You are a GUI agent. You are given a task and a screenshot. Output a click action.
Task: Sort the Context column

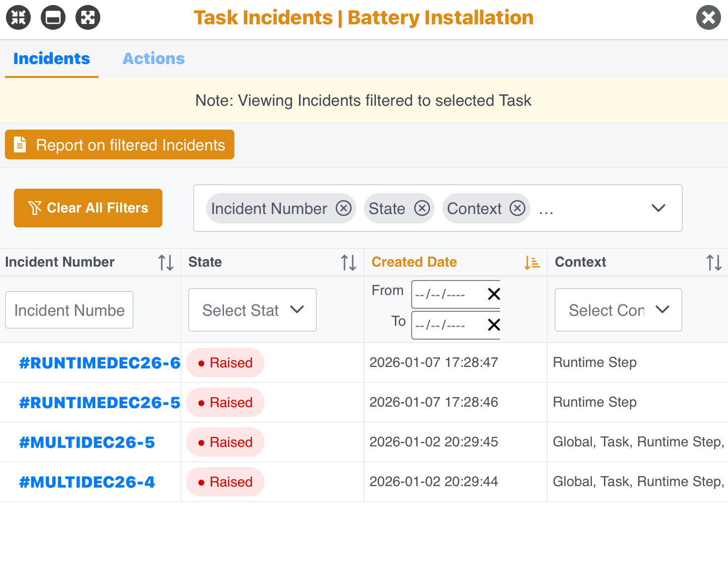click(x=714, y=262)
